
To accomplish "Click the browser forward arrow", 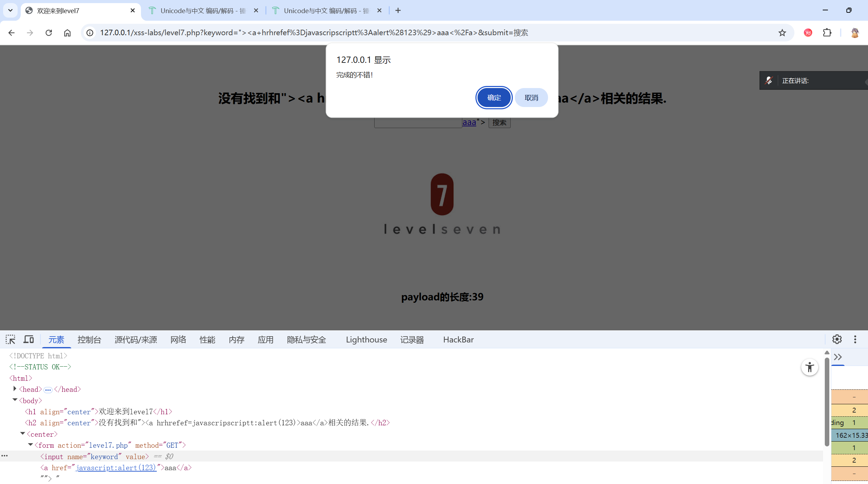I will click(x=30, y=33).
